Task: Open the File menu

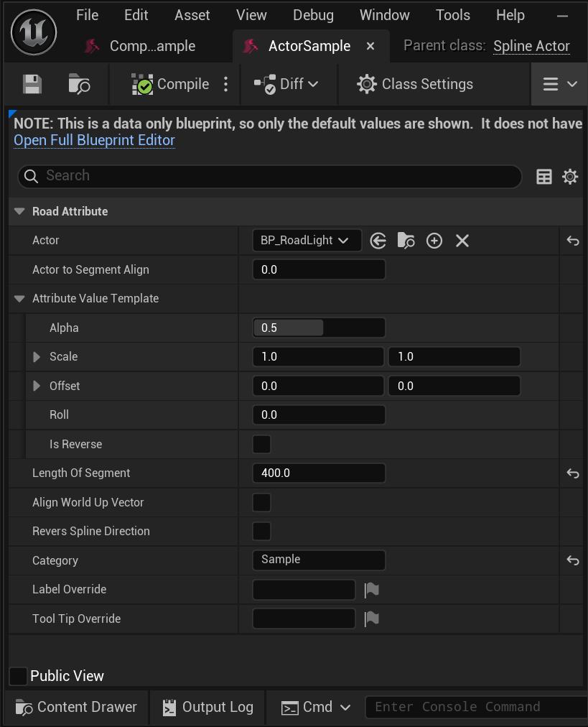Action: coord(87,15)
